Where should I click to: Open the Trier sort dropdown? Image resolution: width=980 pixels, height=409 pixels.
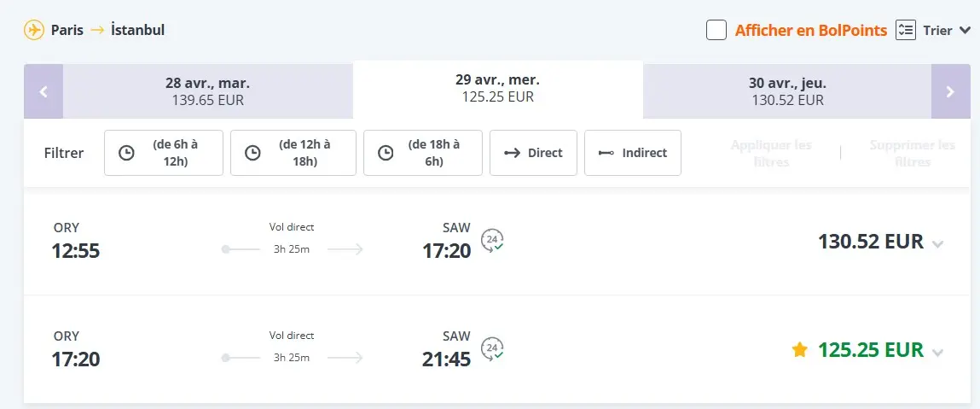pos(947,30)
